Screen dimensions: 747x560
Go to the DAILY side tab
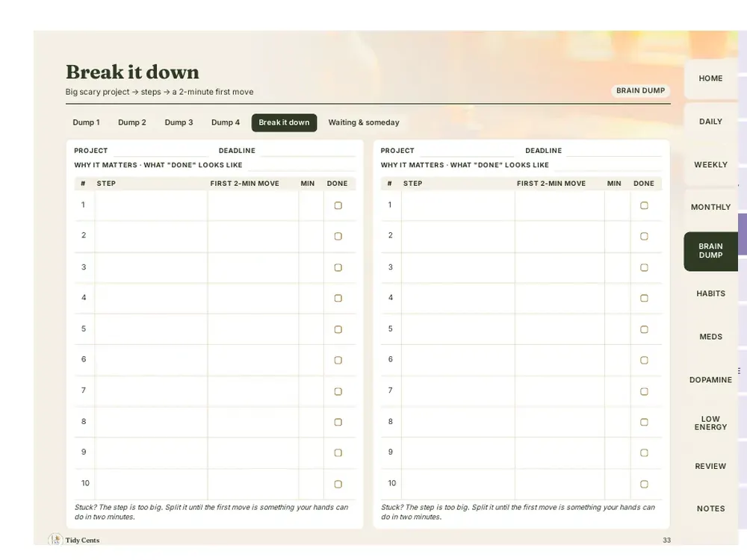(x=710, y=122)
